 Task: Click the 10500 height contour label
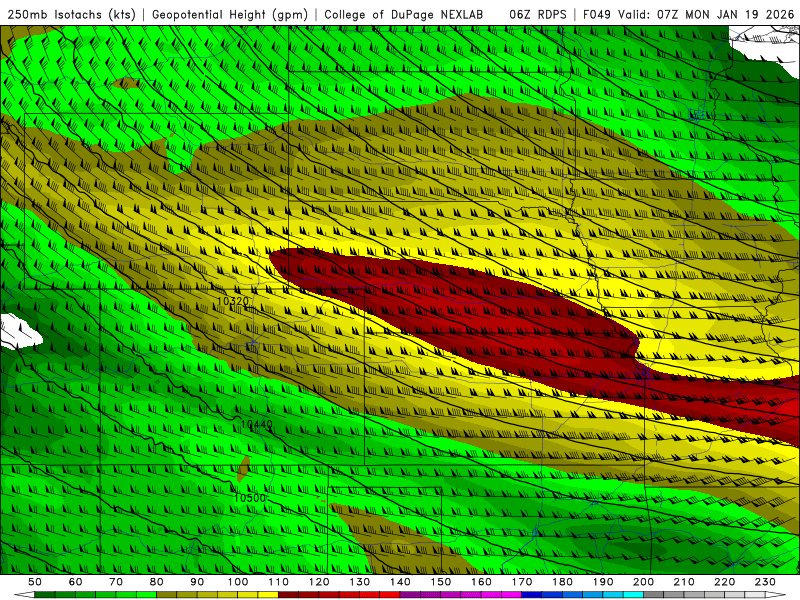click(250, 497)
